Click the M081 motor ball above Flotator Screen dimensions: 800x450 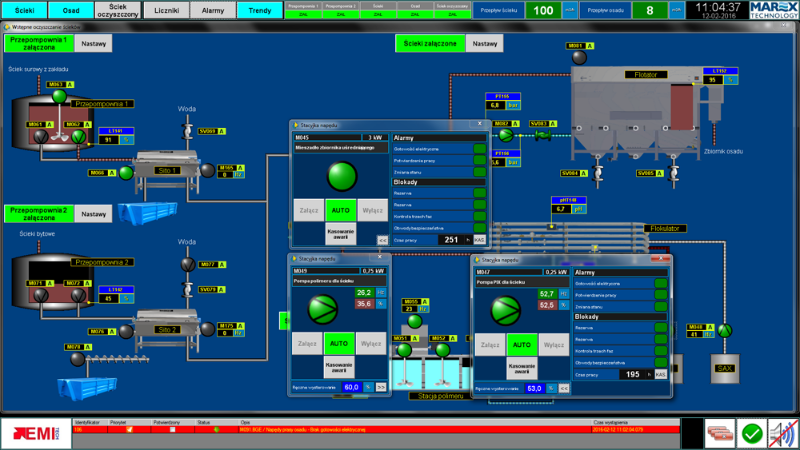coord(578,58)
